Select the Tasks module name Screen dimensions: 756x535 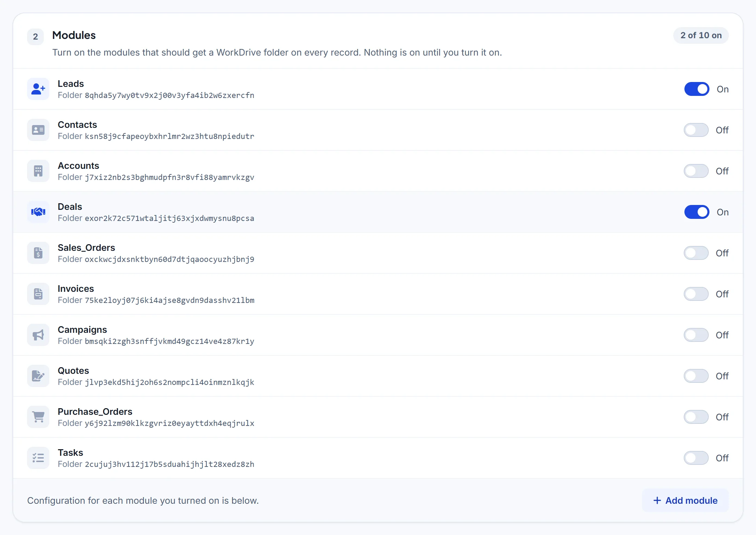pos(70,453)
